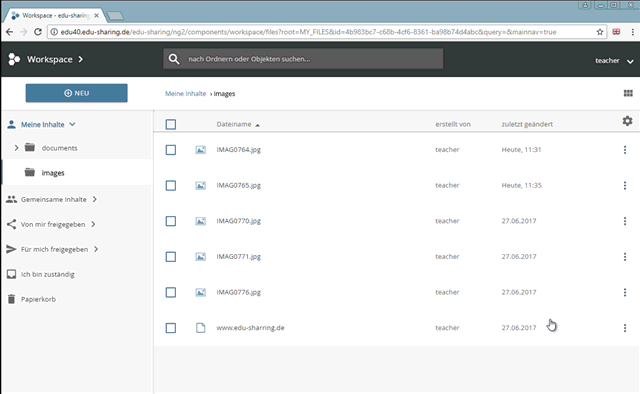Viewport: 640px width, 394px height.
Task: Click the edu-sharing logo icon in header
Action: pos(14,59)
